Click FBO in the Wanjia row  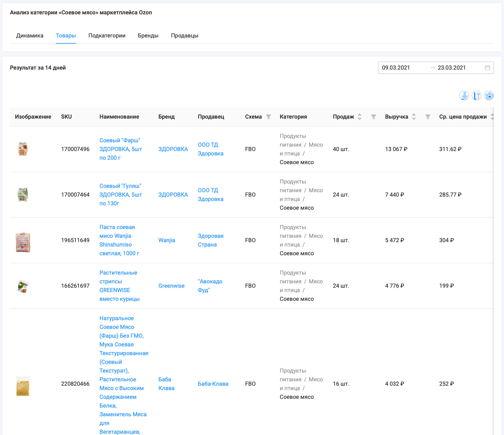coord(250,240)
